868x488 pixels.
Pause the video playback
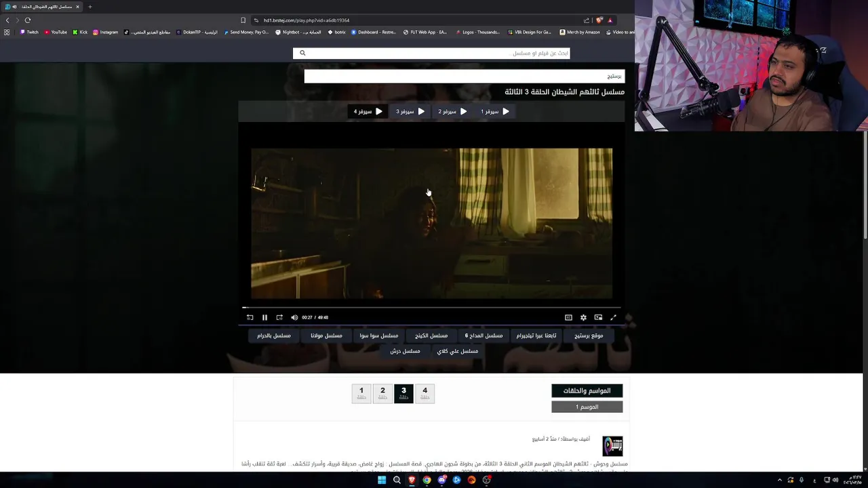tap(264, 317)
